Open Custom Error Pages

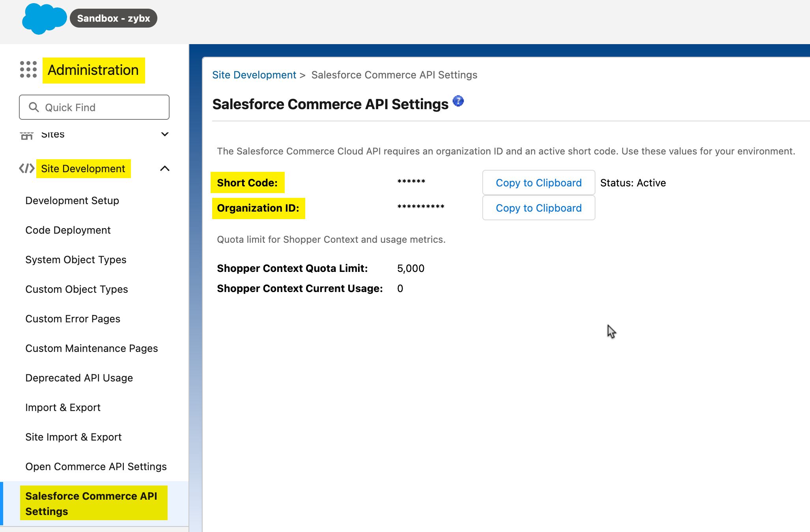(x=73, y=319)
